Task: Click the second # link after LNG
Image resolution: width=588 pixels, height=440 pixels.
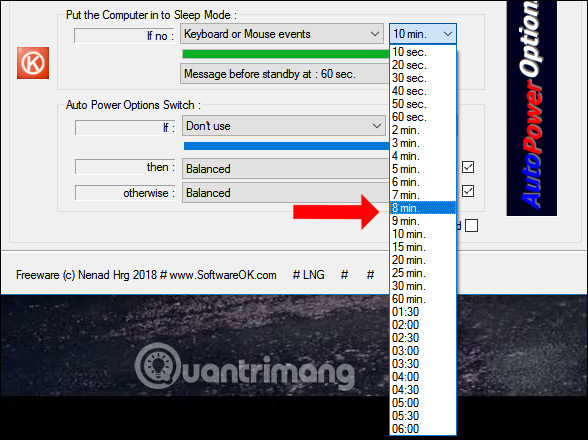Action: coord(370,275)
